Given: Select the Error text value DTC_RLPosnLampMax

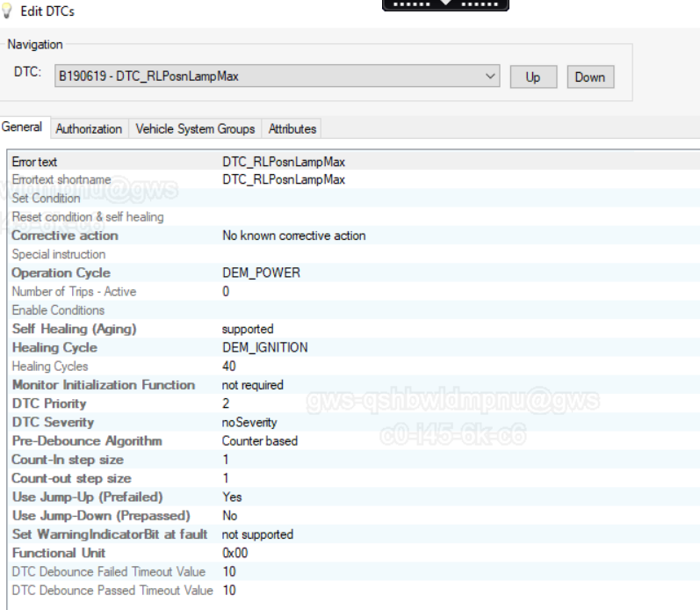Looking at the screenshot, I should 284,162.
